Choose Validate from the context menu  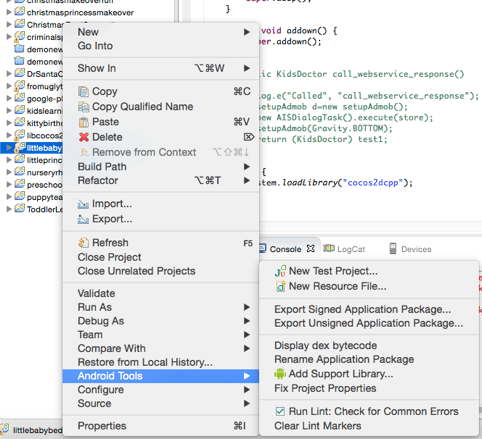tap(161, 293)
